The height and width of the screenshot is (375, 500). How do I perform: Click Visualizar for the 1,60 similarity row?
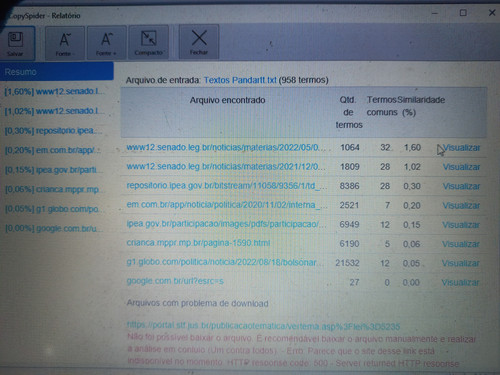click(461, 148)
